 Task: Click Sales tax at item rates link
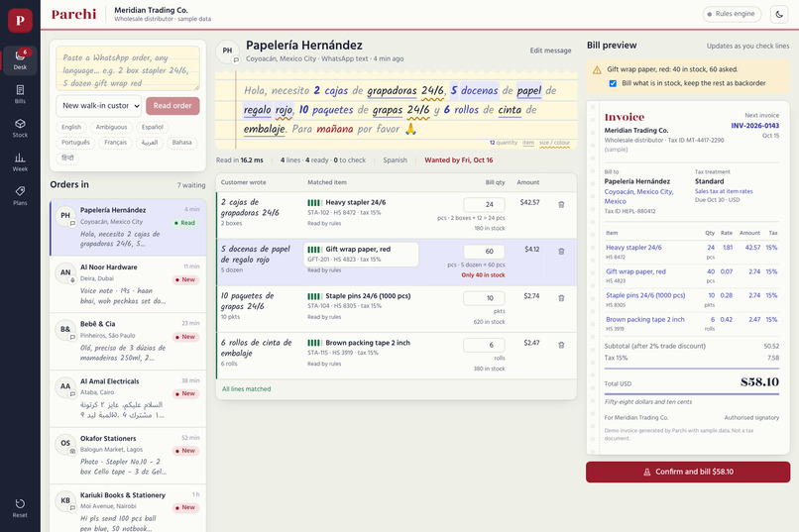[x=724, y=191]
